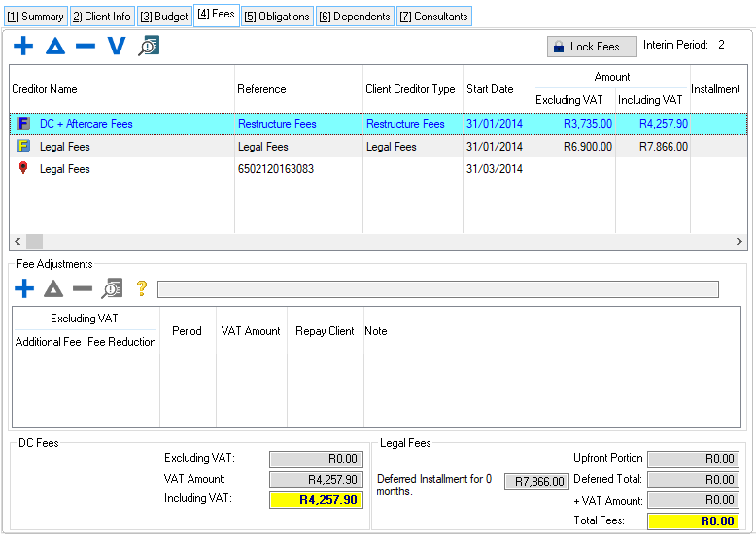This screenshot has height=537, width=756.
Task: Click the blue minus remove fee icon
Action: click(x=86, y=46)
